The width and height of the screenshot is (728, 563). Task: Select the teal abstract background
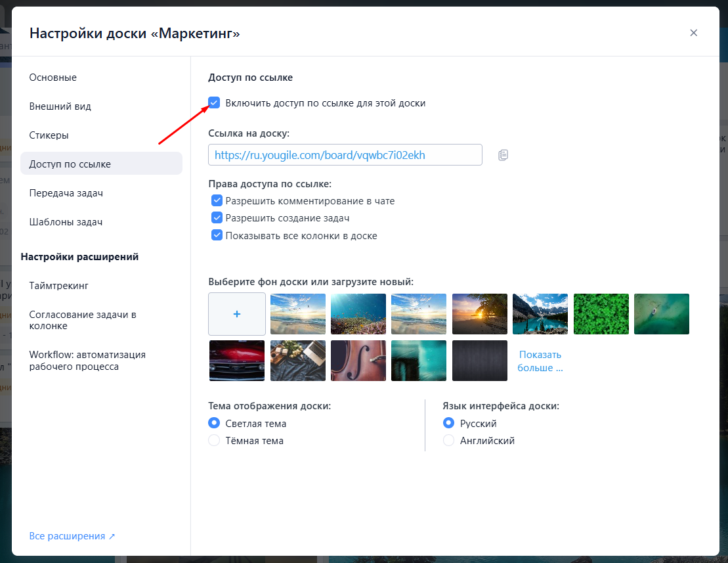point(419,361)
